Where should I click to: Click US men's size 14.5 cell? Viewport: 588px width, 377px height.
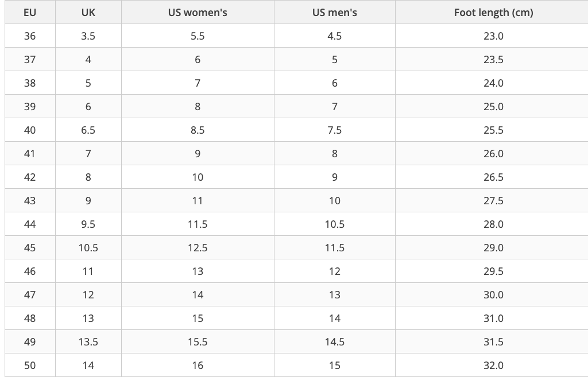pyautogui.click(x=335, y=342)
